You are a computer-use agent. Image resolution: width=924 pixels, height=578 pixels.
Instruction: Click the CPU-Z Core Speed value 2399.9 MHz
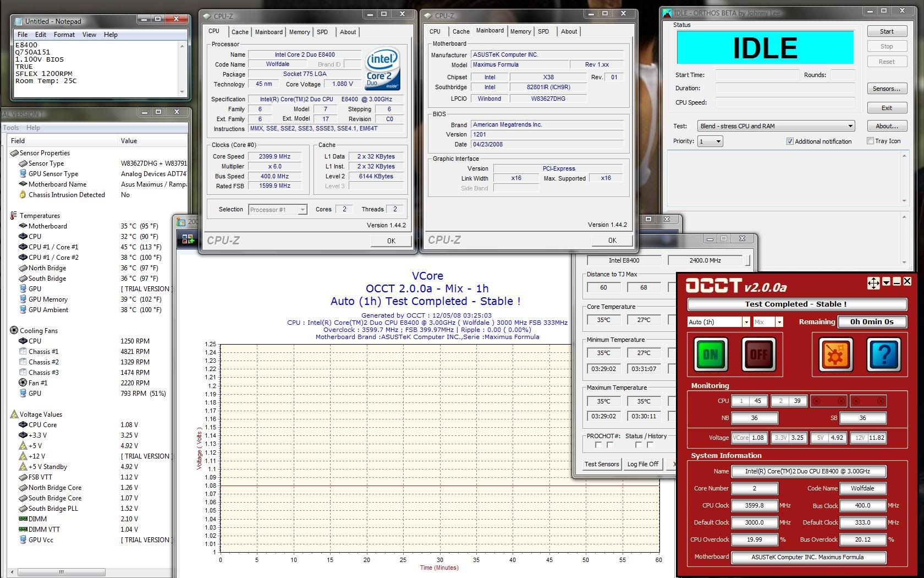274,156
